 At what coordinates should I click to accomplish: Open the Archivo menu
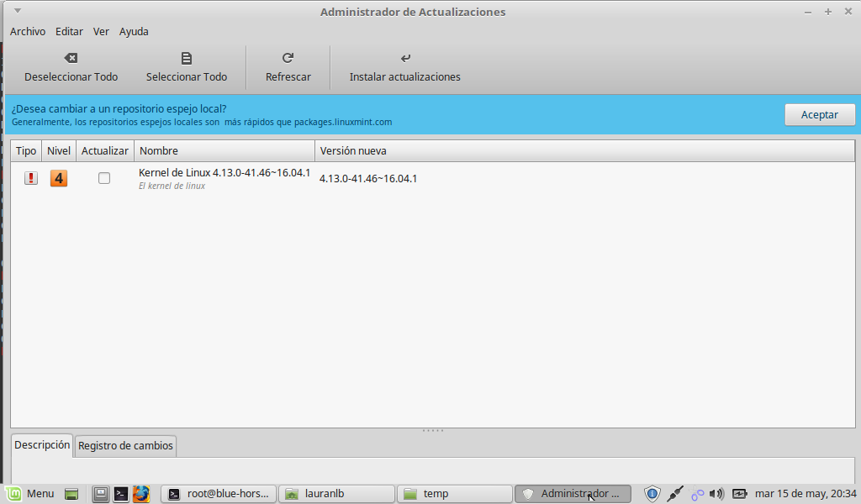click(28, 31)
